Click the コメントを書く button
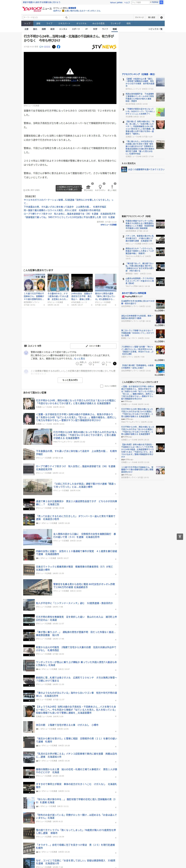Image resolution: width=186 pixels, height=868 pixels. pos(93,346)
